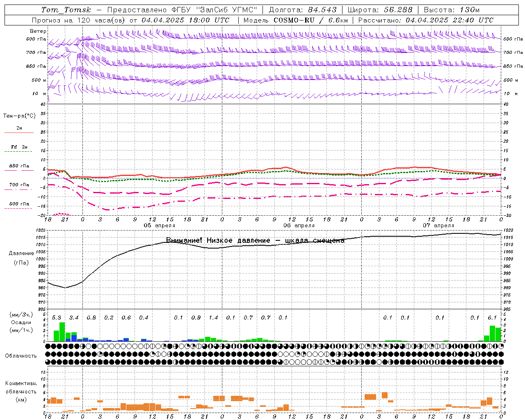Viewport: 525px width, 420px height.
Task: Click the '0.6' precipitation value
Action: pos(126,317)
